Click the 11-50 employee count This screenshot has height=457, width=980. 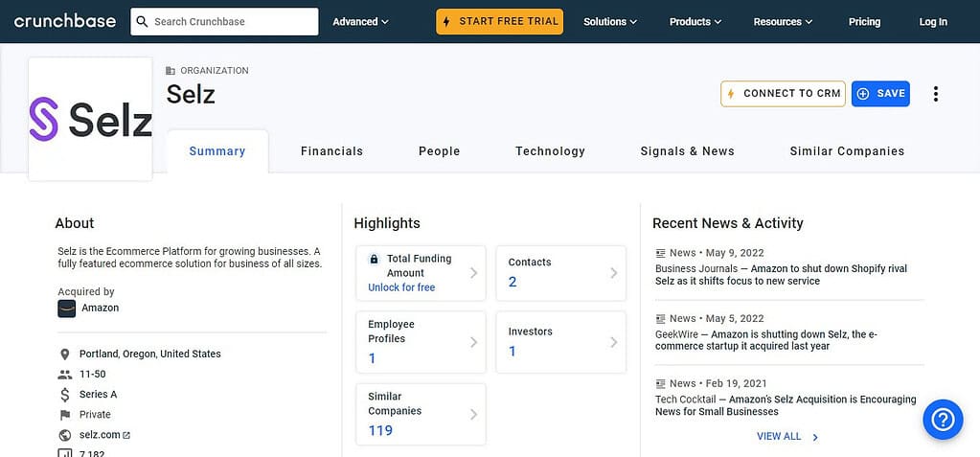pos(93,375)
